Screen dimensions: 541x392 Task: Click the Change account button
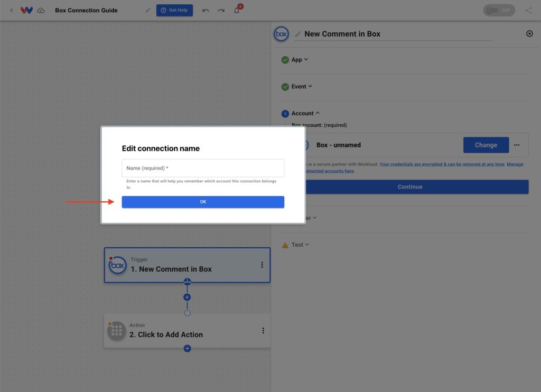pos(486,145)
